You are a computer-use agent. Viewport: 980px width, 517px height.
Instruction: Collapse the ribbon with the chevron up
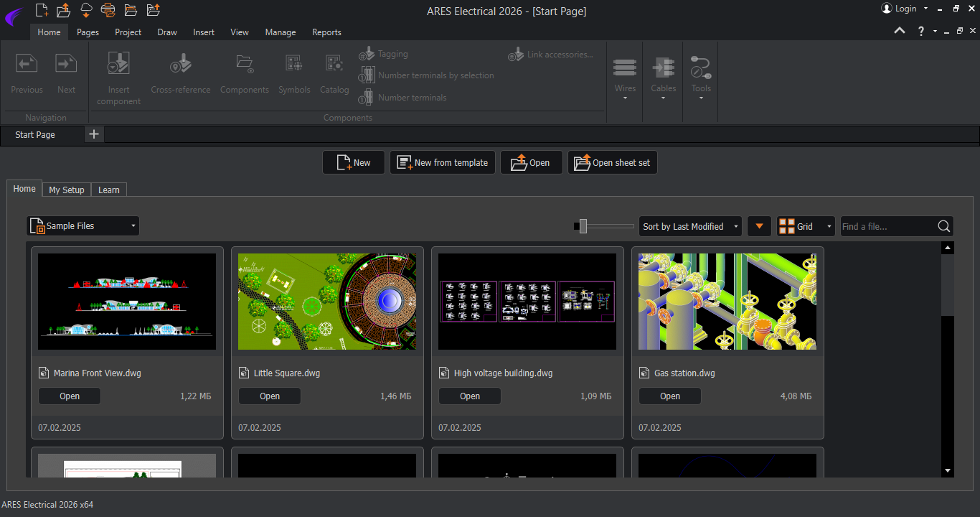point(900,31)
